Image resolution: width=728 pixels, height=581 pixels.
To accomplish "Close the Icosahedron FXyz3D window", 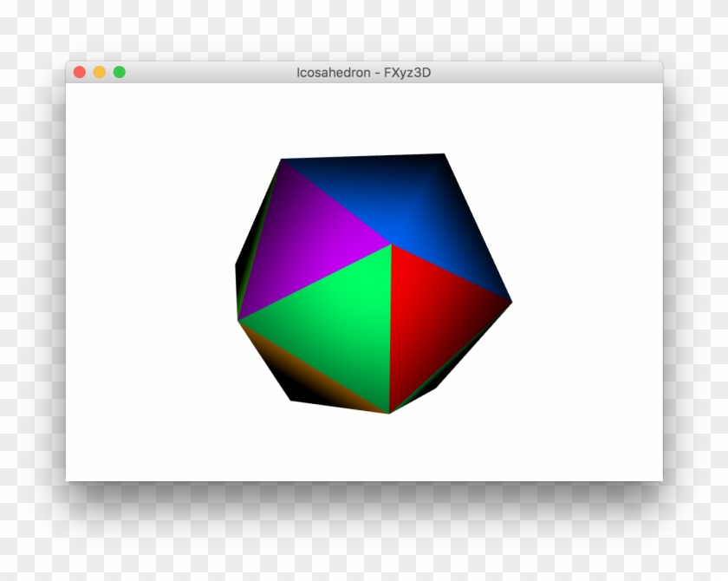I will [80, 74].
